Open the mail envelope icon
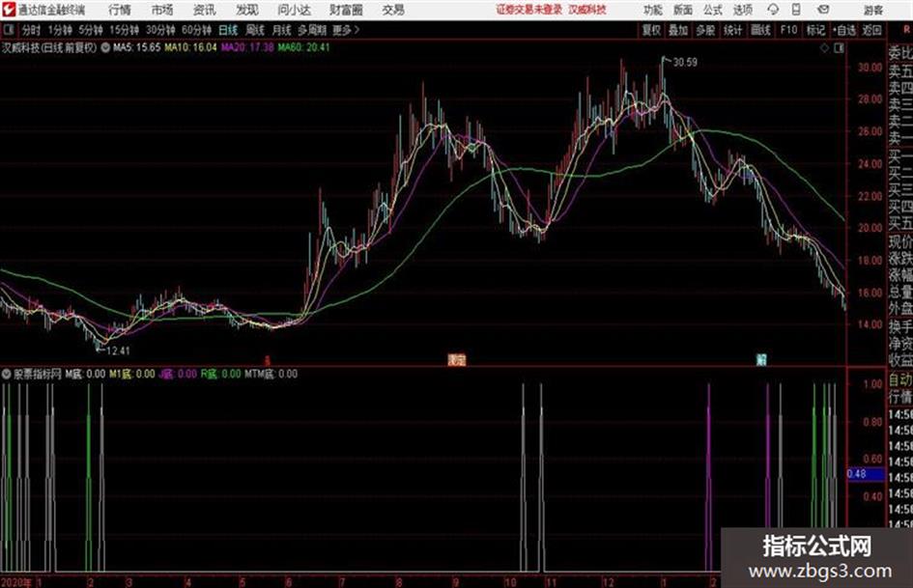The height and width of the screenshot is (588, 913). (823, 10)
